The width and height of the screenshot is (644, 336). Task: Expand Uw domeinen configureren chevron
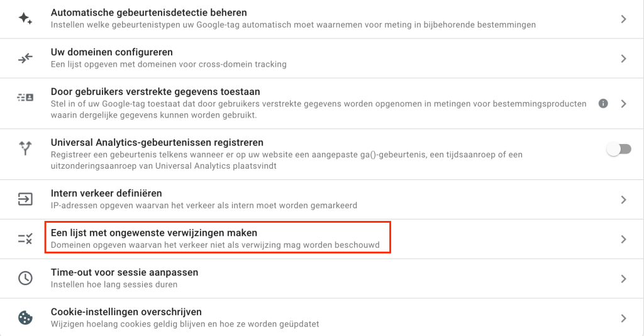pos(623,59)
